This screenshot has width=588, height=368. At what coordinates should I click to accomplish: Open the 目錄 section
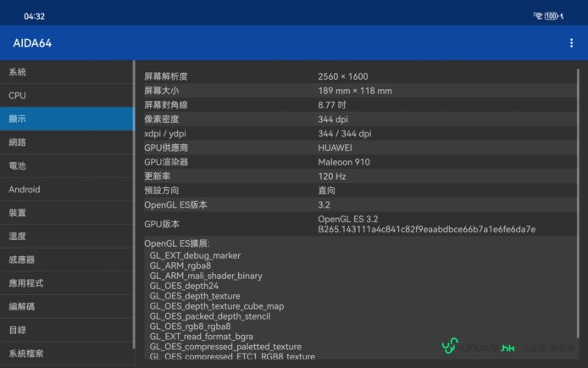click(67, 330)
